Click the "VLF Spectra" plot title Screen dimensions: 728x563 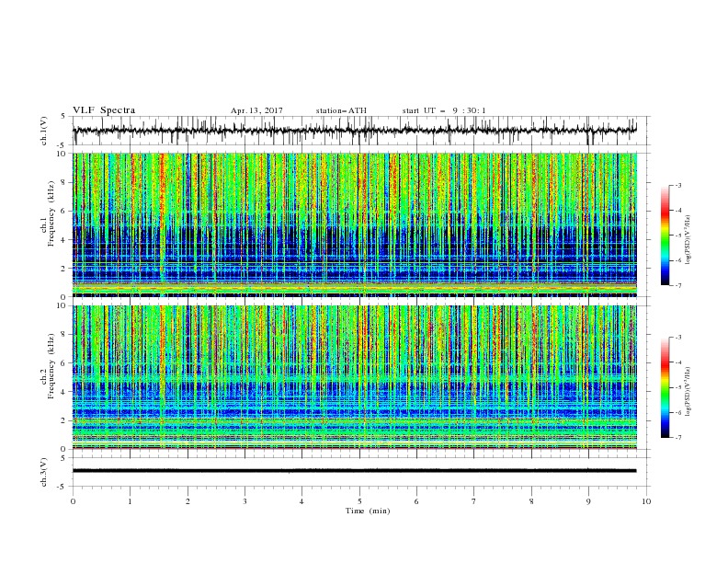(x=104, y=110)
